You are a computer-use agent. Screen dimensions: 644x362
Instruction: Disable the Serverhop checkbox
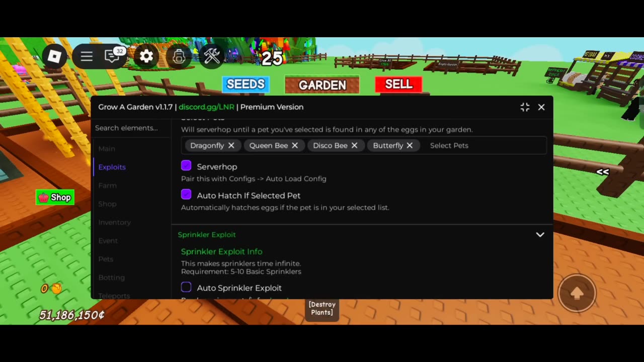186,165
